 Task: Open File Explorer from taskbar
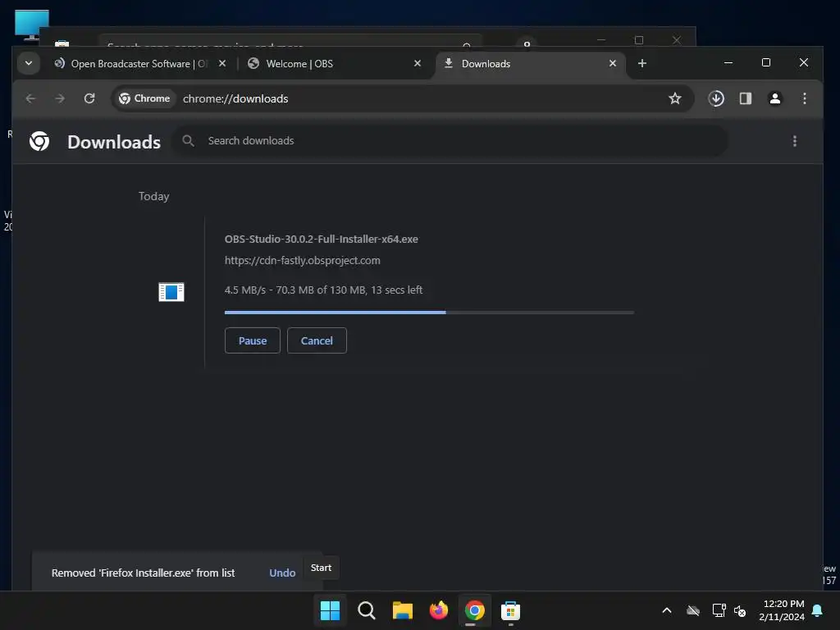tap(402, 610)
